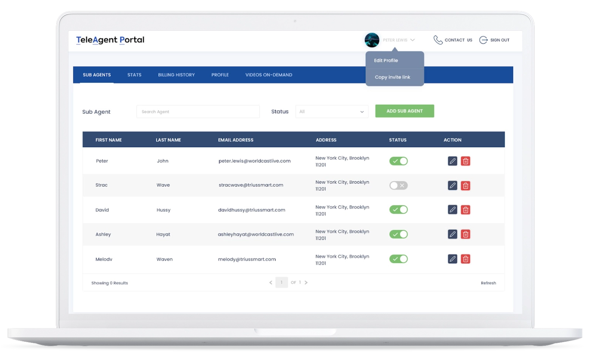Click trash icon for Melody Waven
This screenshot has width=592, height=364.
tap(465, 259)
